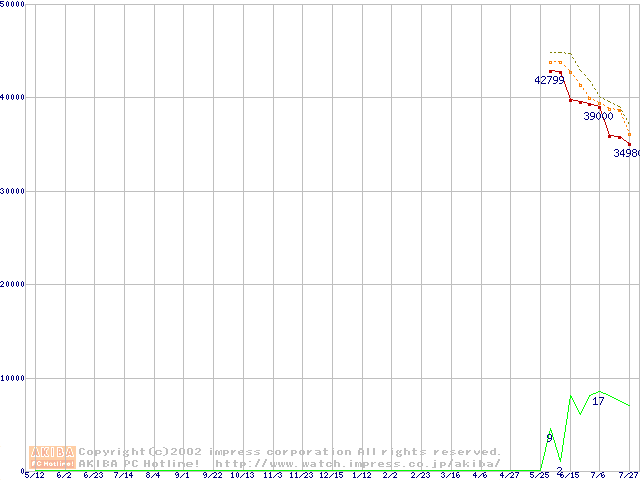This screenshot has height=480, width=640.
Task: Click the 20000 y-axis label
Action: pos(14,284)
